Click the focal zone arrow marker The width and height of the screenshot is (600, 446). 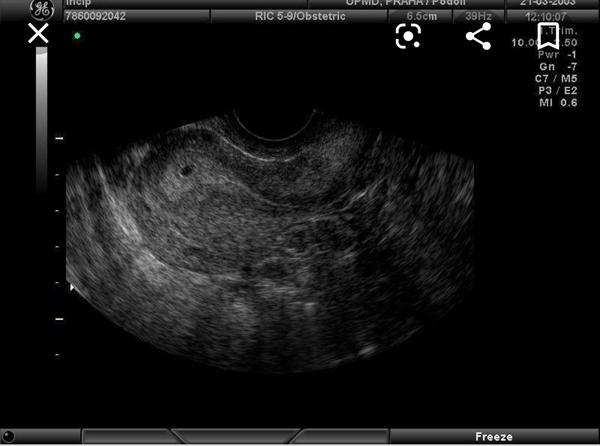70,288
